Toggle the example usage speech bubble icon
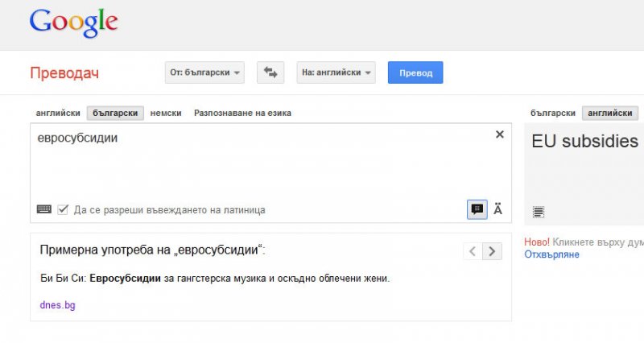644x343 pixels. tap(477, 209)
